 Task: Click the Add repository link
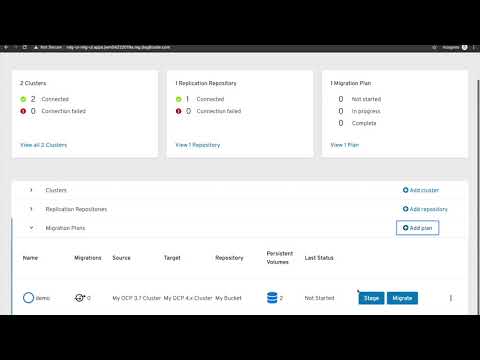point(425,209)
